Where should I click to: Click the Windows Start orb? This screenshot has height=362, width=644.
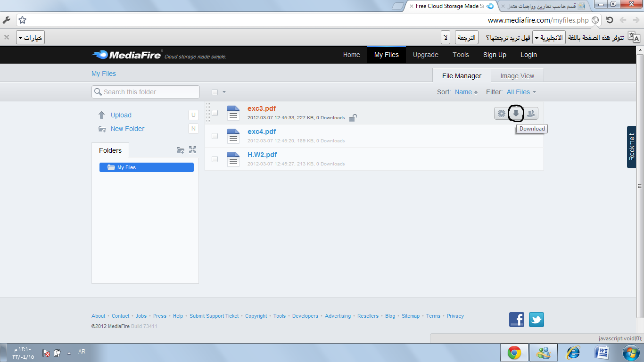630,353
